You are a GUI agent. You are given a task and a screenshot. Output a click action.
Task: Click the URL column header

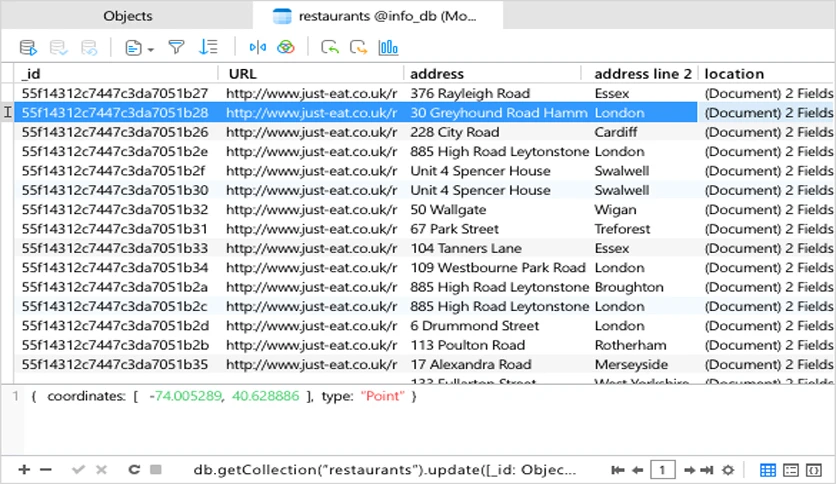pos(311,74)
